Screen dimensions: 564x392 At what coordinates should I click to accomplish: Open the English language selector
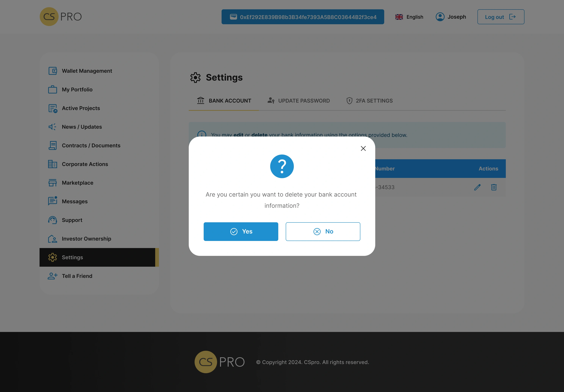[409, 17]
